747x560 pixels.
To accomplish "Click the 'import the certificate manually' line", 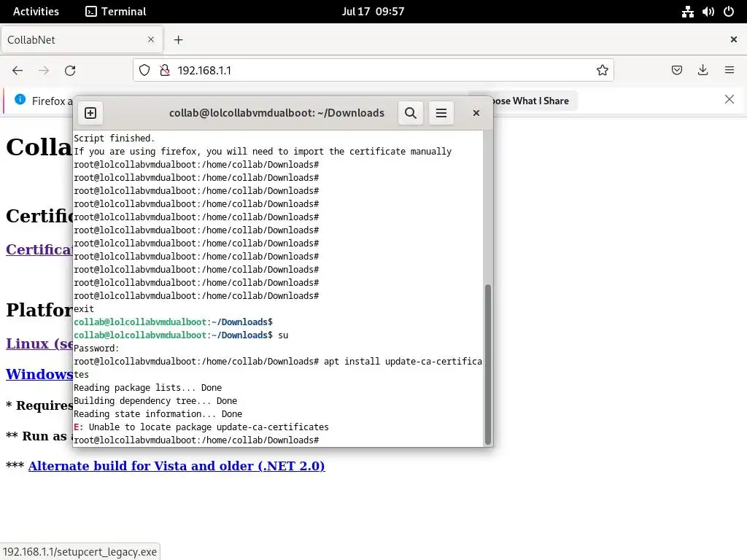I will coord(263,152).
